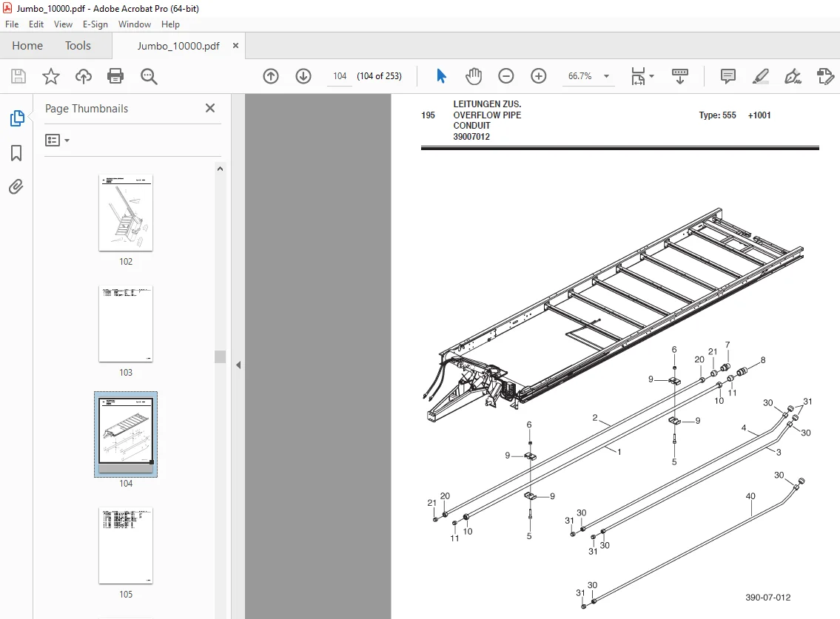Click the thumbnail panel scrollbar handle
840x619 pixels.
(x=220, y=356)
